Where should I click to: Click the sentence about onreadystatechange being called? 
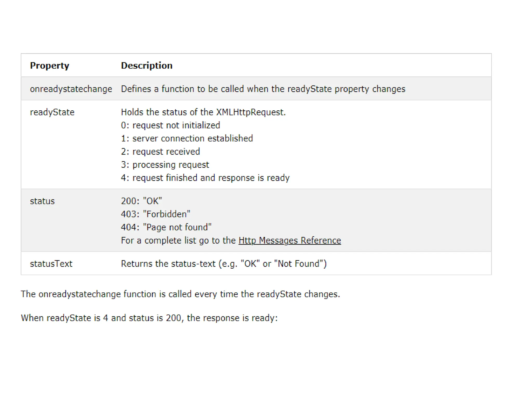pos(180,294)
